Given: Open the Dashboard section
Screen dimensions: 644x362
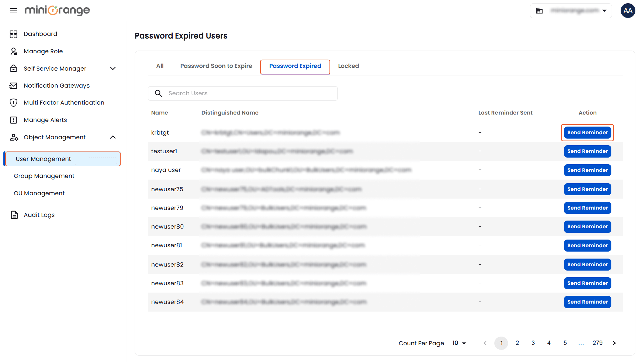Looking at the screenshot, I should 40,34.
